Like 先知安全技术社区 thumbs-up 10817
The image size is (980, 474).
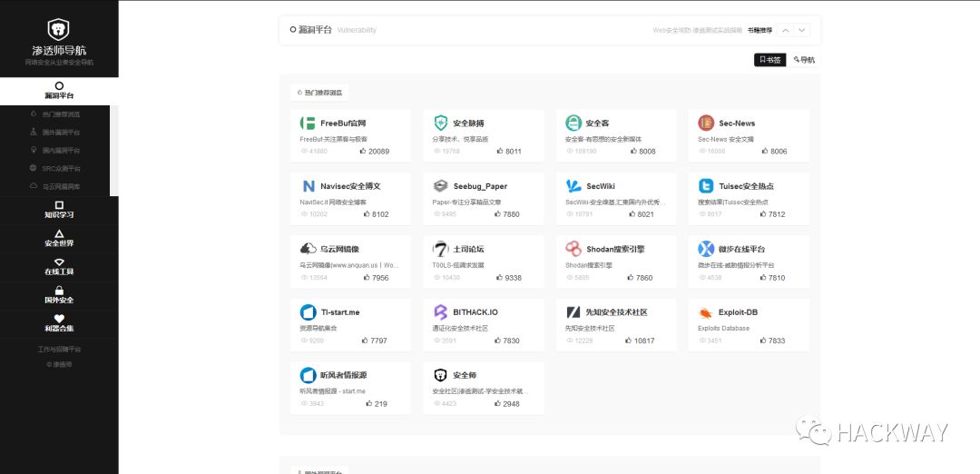640,341
